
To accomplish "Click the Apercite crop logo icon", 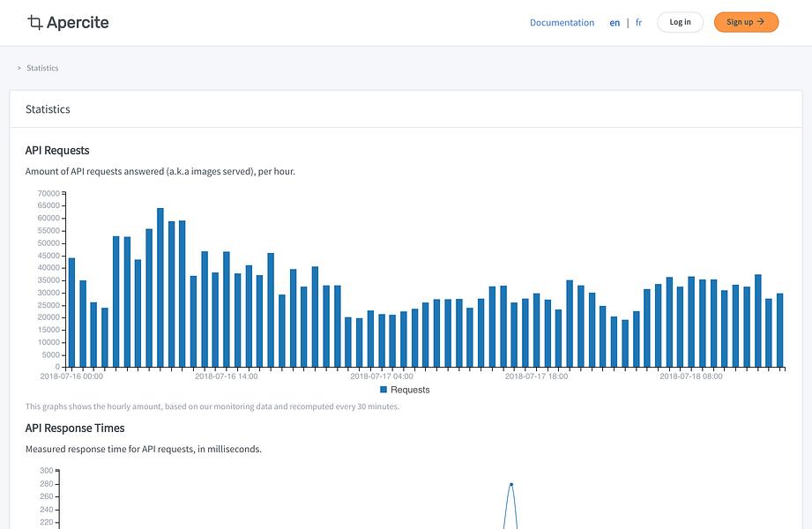I will [x=34, y=22].
